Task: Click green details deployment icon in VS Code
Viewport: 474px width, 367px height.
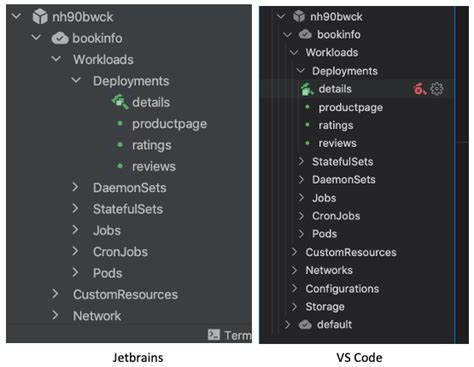Action: coord(307,89)
